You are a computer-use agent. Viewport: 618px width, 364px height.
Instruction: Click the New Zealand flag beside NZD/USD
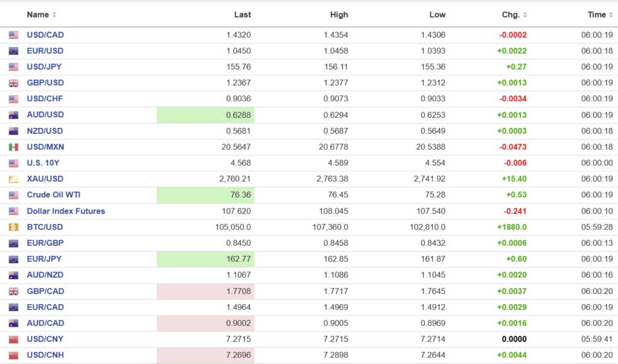pos(13,132)
